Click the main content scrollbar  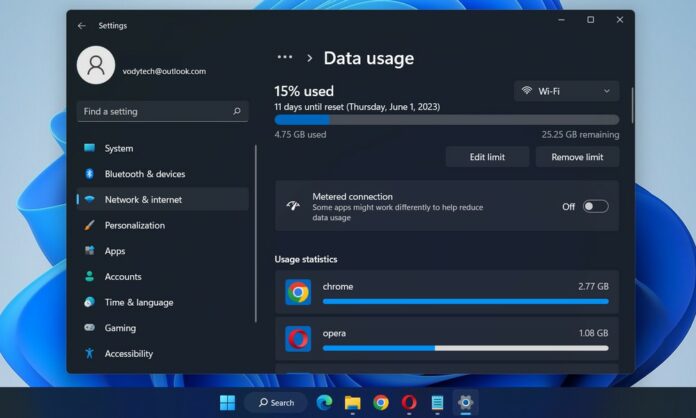(x=632, y=106)
